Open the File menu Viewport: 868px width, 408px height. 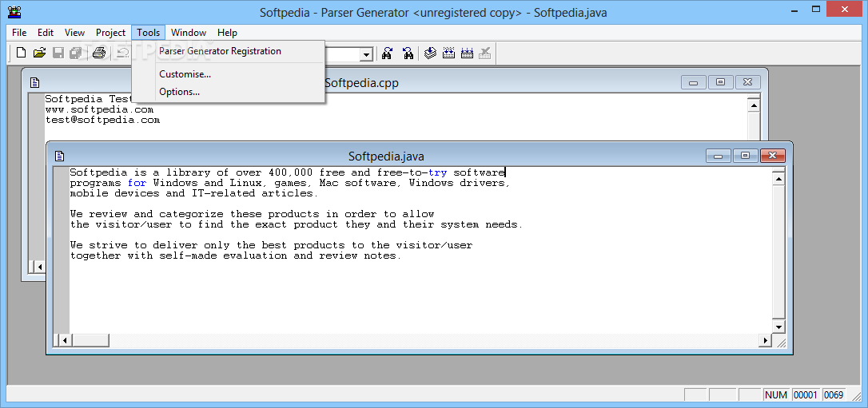[19, 33]
